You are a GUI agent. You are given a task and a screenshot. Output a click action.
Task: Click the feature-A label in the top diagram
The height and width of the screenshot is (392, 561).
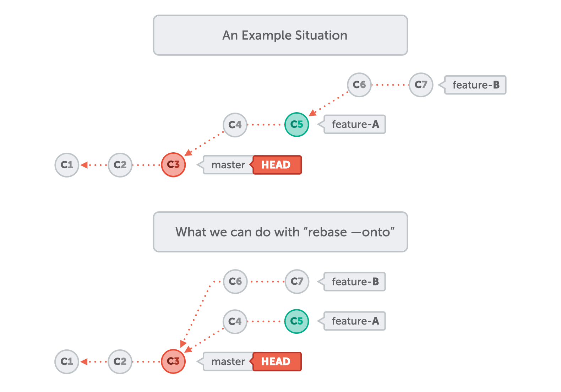(355, 125)
